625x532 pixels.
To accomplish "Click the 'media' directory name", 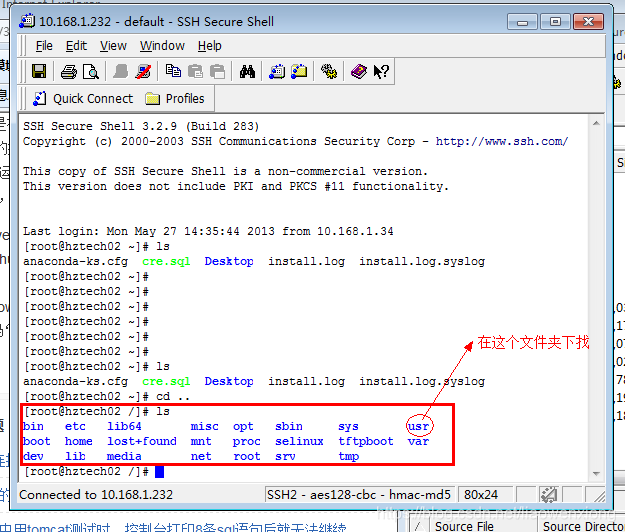I will pyautogui.click(x=124, y=456).
